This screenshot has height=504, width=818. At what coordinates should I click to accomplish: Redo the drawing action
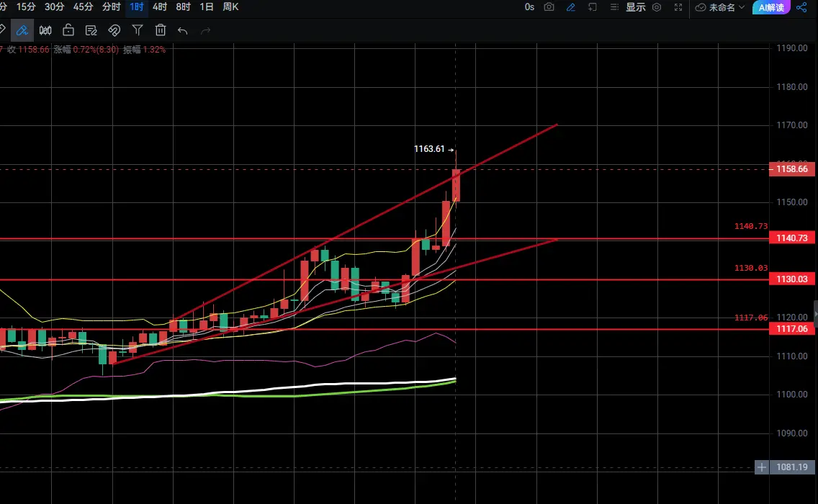click(x=205, y=31)
